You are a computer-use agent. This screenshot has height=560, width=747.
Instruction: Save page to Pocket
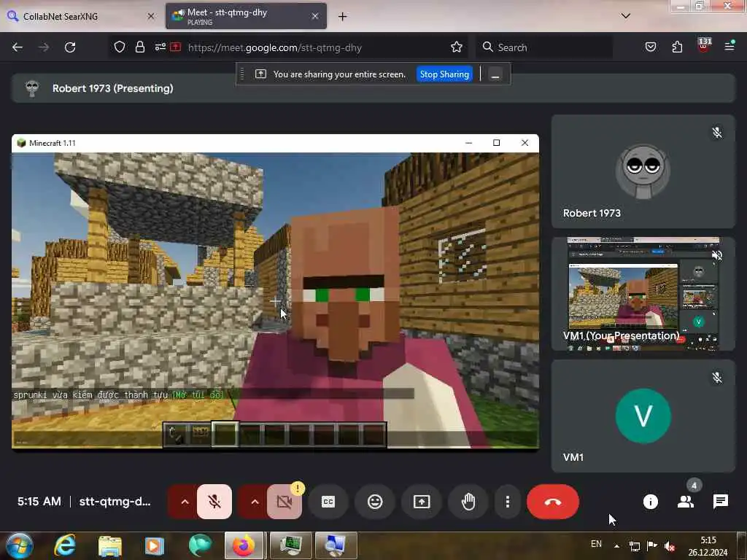[650, 47]
